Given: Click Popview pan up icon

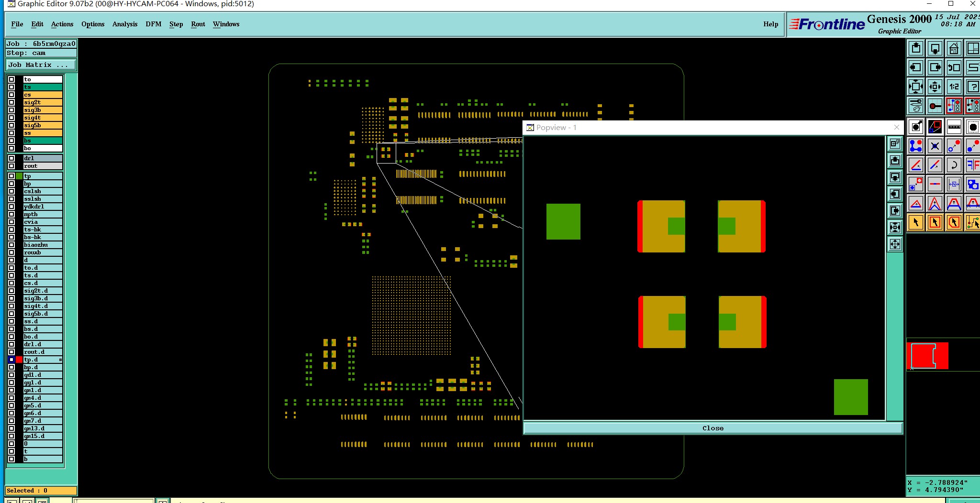Looking at the screenshot, I should [895, 161].
